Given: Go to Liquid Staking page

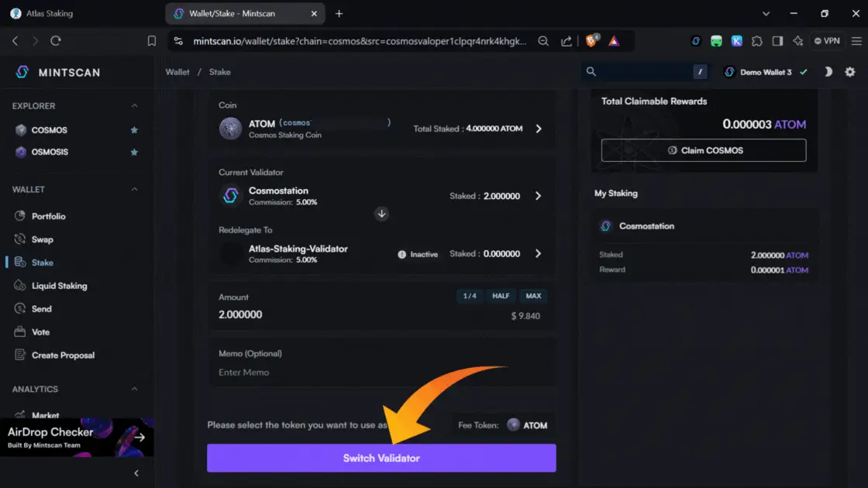Looking at the screenshot, I should click(x=59, y=286).
